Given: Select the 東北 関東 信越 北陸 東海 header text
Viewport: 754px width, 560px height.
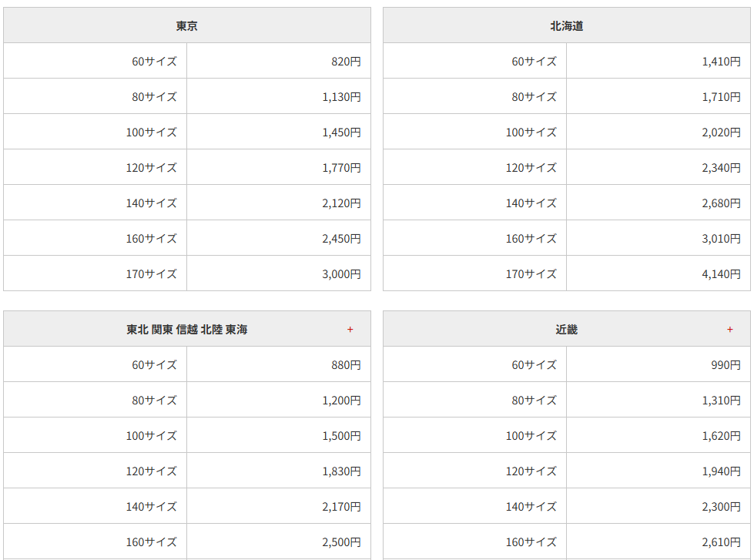Looking at the screenshot, I should point(187,330).
